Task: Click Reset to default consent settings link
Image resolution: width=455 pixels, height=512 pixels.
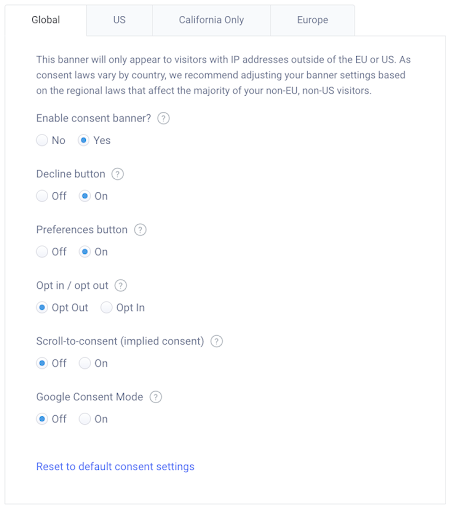Action: coord(115,466)
